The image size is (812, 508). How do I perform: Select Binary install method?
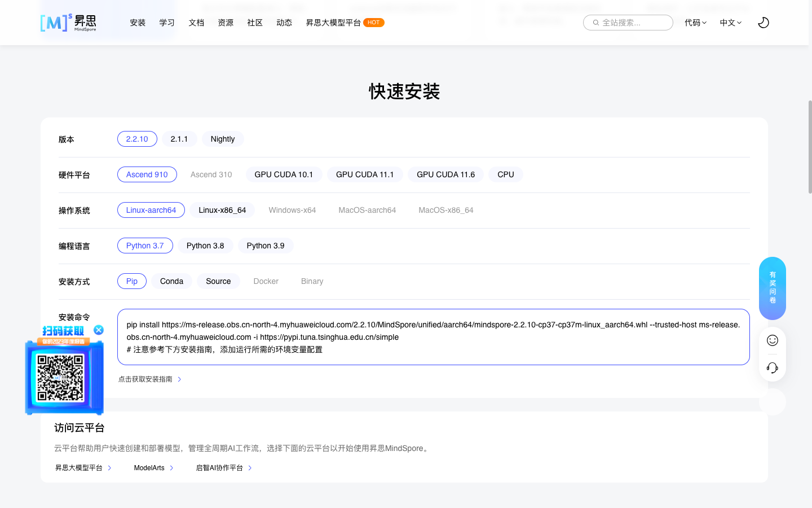tap(312, 281)
